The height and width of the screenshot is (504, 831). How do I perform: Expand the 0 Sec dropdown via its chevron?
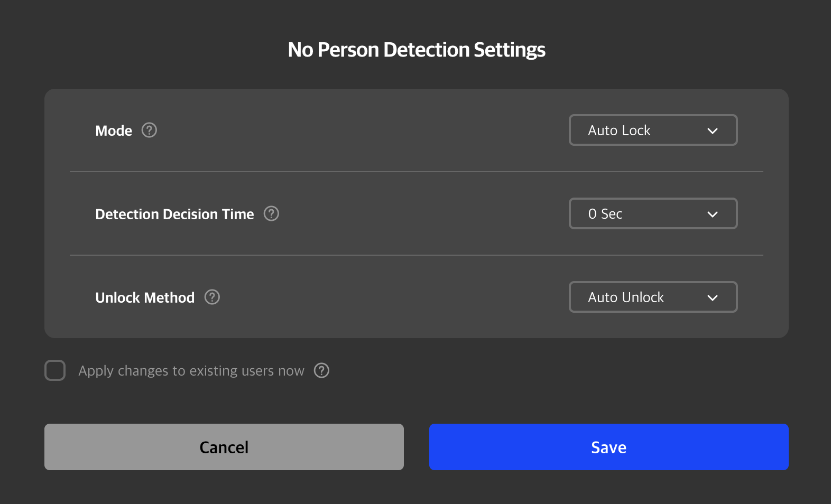coord(713,213)
